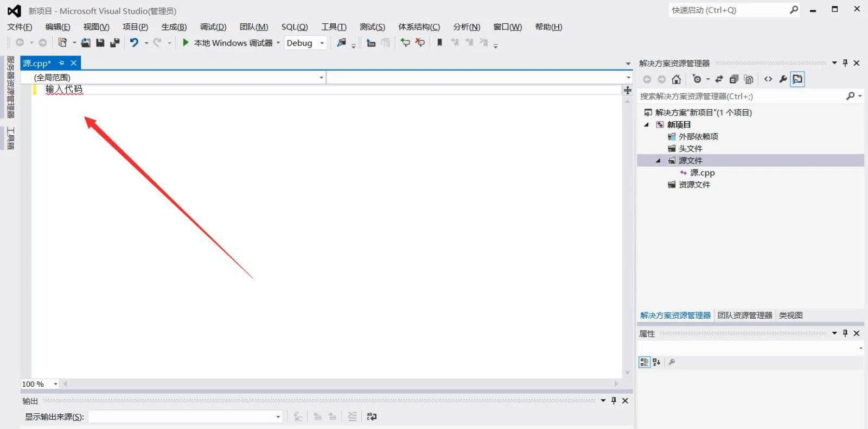868x429 pixels.
Task: Select the 资源文件 folder
Action: click(x=694, y=185)
